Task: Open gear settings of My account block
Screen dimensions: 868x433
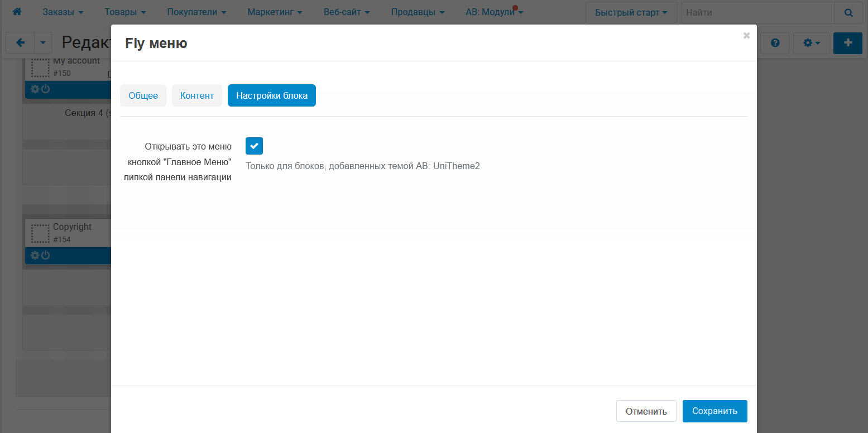Action: click(35, 89)
